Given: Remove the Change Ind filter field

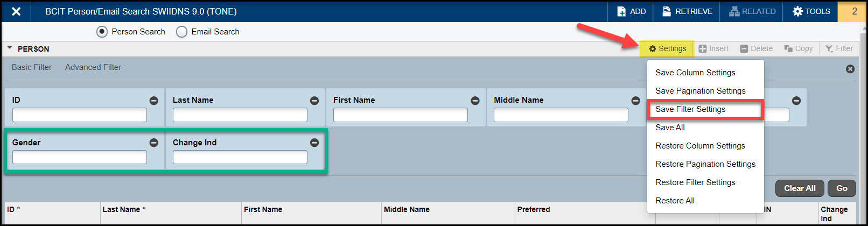Looking at the screenshot, I should tap(314, 143).
